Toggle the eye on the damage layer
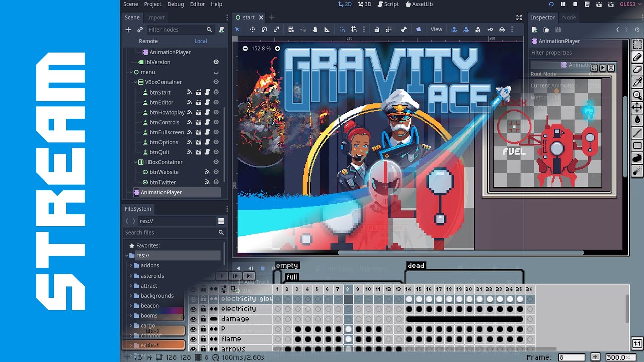The width and height of the screenshot is (644, 362). 193,319
